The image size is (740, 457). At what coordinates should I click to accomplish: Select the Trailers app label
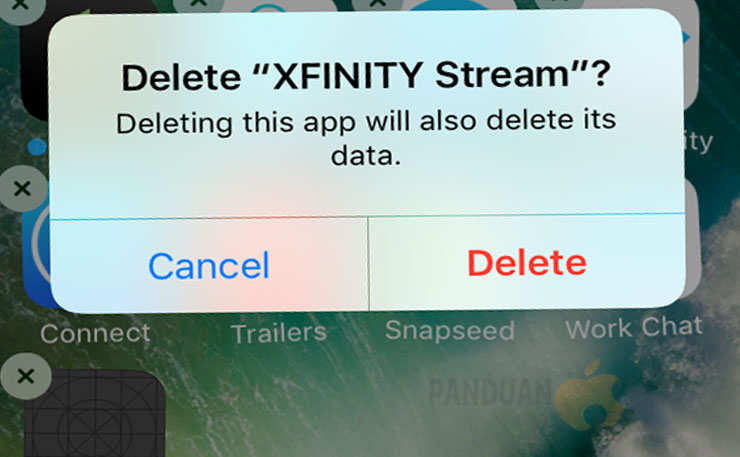pyautogui.click(x=279, y=333)
